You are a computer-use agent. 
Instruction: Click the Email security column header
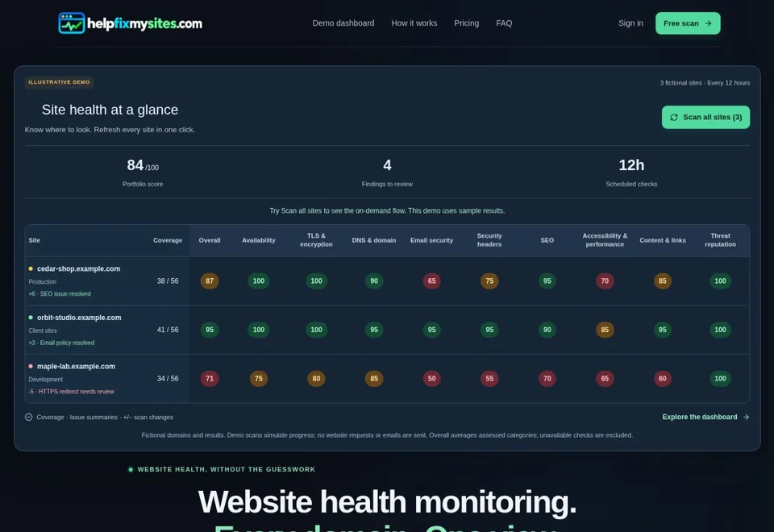click(x=431, y=240)
